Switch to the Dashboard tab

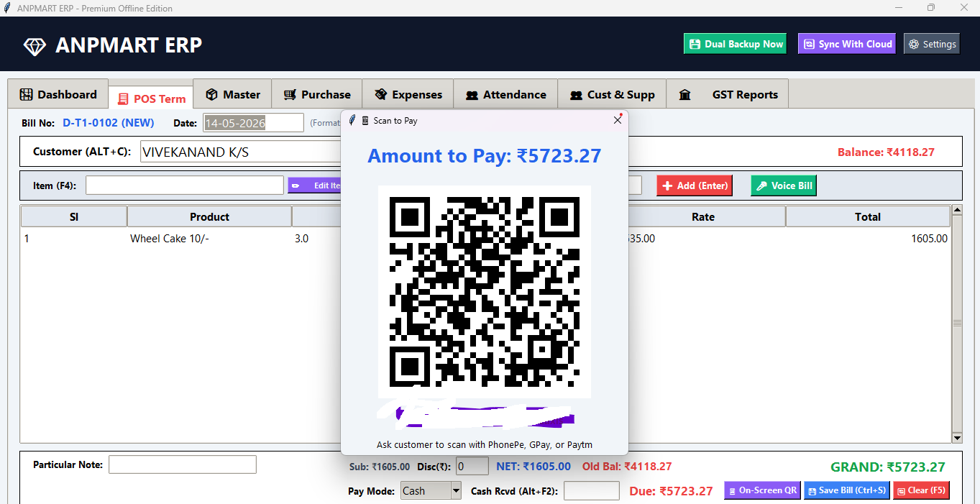pyautogui.click(x=58, y=94)
